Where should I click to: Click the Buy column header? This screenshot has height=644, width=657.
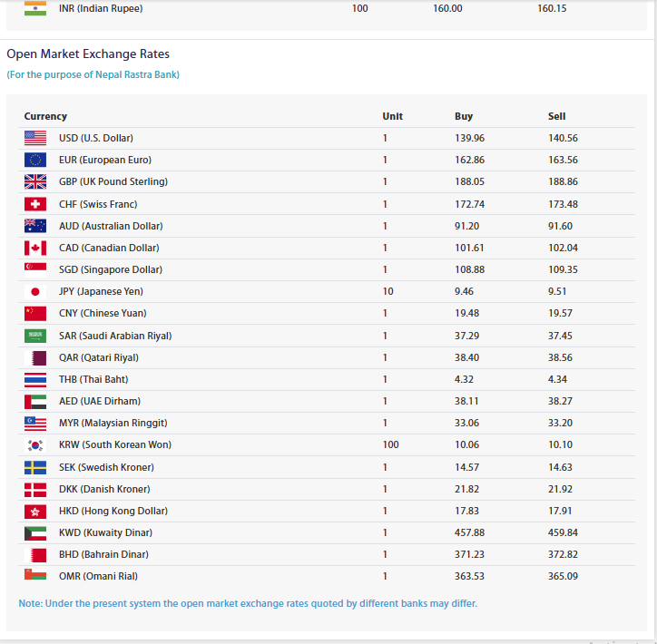click(464, 116)
